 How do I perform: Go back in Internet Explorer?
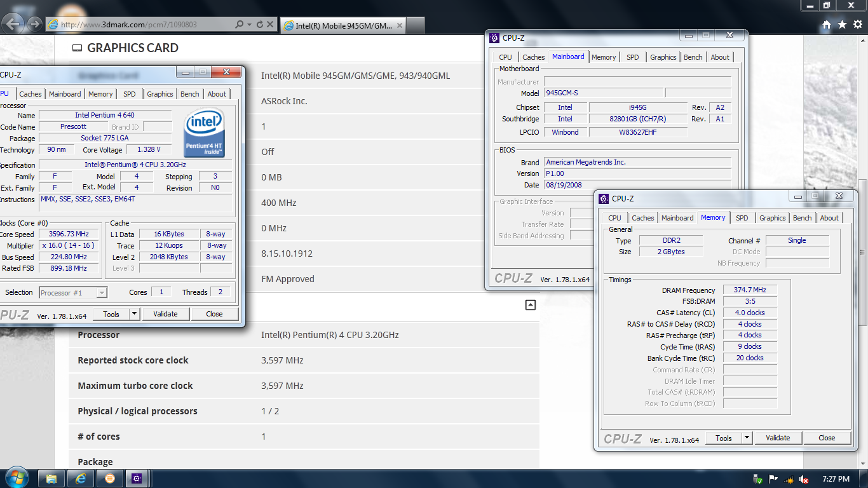[x=14, y=25]
